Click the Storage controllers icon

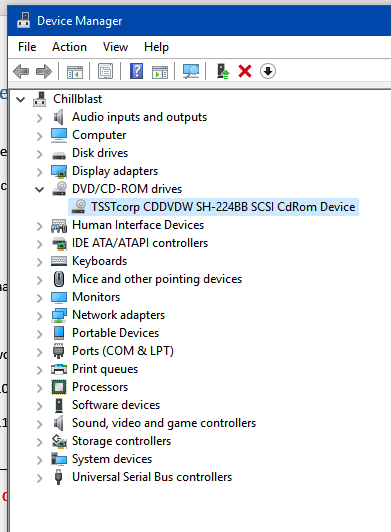click(59, 441)
